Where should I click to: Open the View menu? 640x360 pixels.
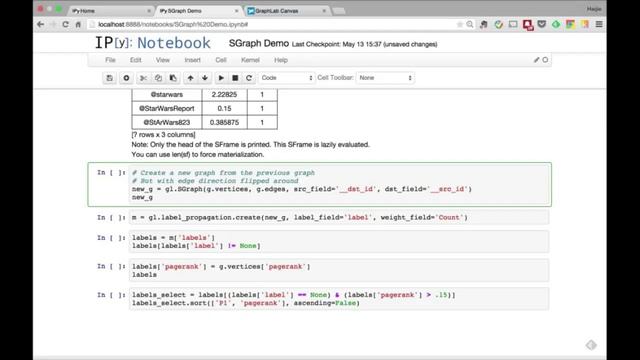tap(162, 60)
